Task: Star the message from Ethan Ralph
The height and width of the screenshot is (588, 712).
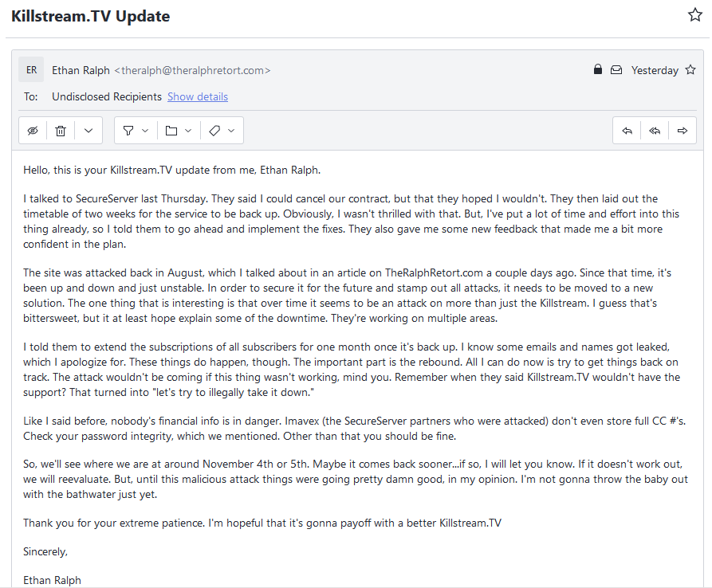Action: (690, 70)
